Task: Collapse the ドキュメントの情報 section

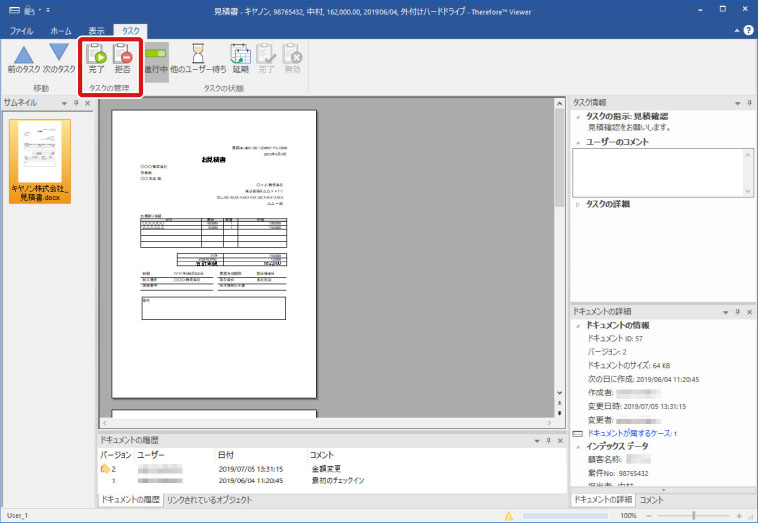Action: pyautogui.click(x=578, y=326)
